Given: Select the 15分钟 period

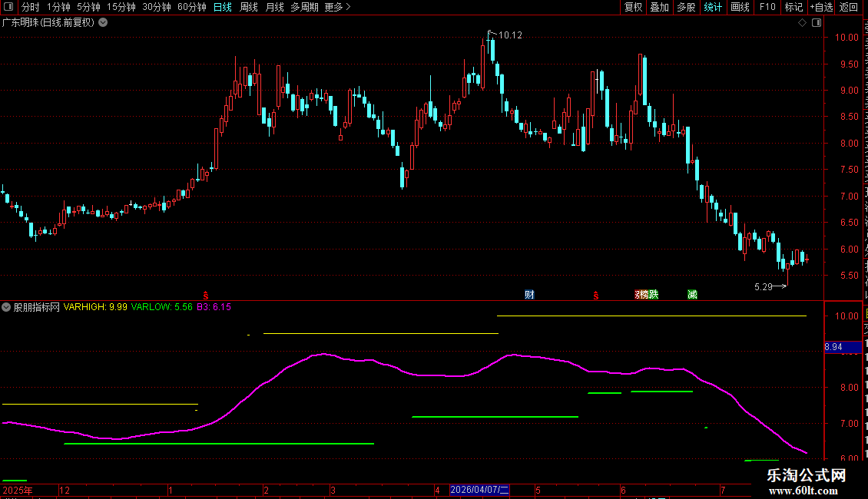Looking at the screenshot, I should point(121,7).
